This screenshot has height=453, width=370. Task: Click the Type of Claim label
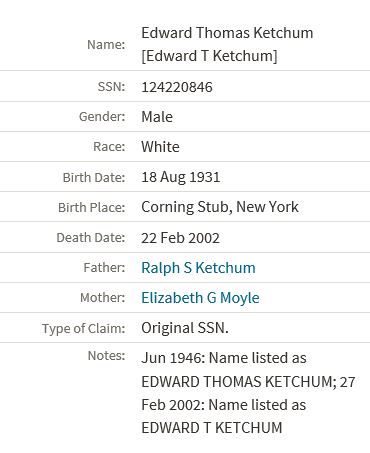tap(84, 329)
